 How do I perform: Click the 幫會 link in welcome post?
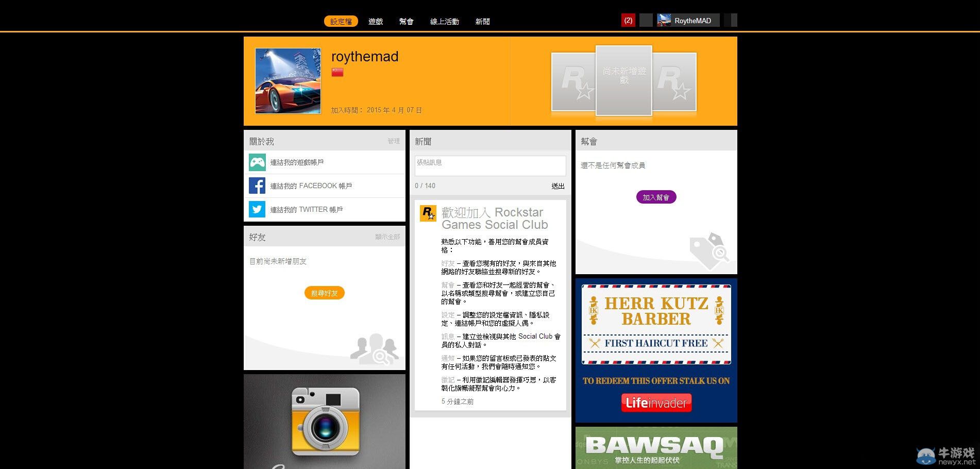point(448,285)
